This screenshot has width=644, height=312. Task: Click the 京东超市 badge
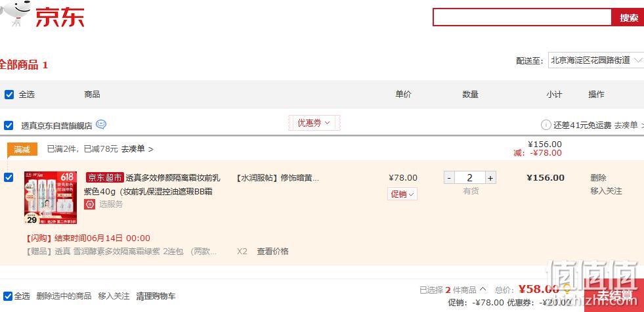(x=105, y=177)
